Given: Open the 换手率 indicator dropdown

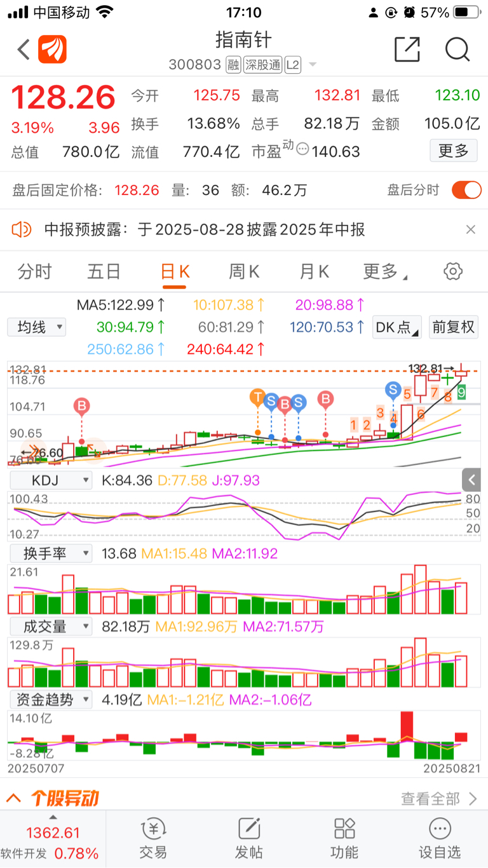Looking at the screenshot, I should pyautogui.click(x=51, y=553).
